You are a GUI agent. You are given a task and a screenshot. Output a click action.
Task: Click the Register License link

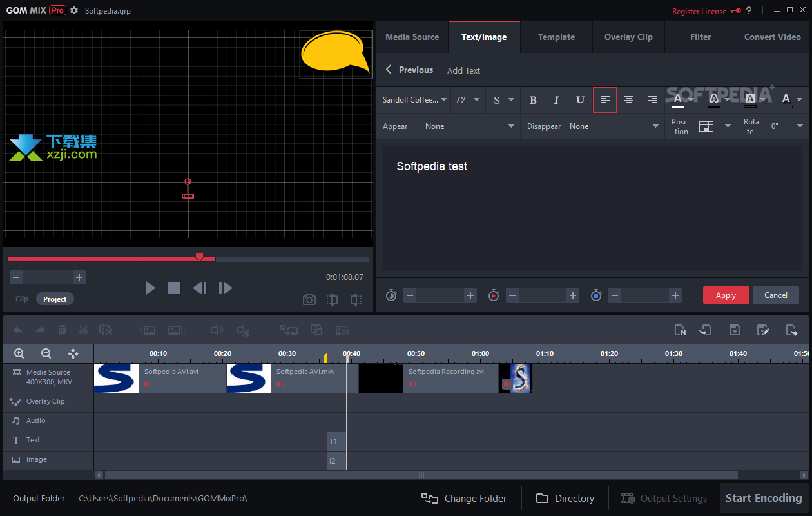click(699, 11)
